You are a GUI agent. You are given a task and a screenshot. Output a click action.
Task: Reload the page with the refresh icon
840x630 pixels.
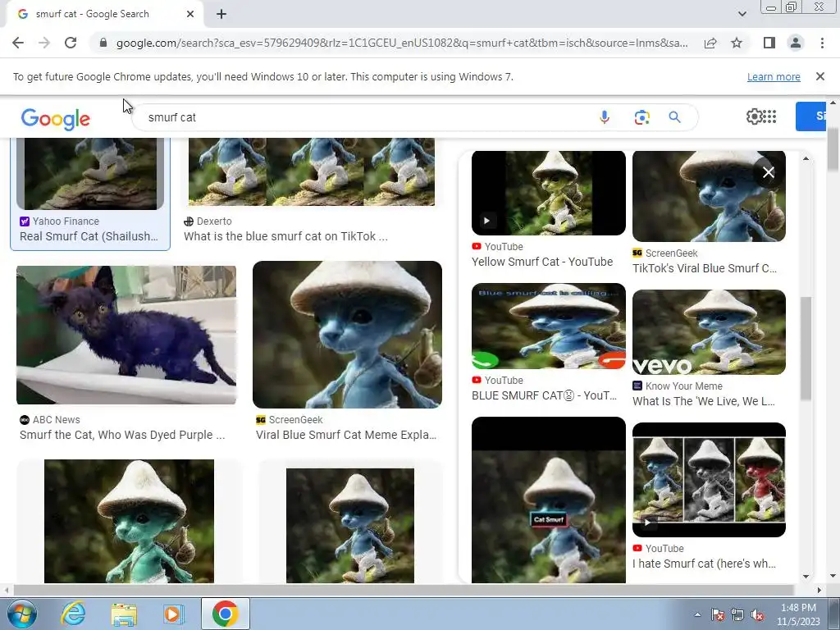[71, 43]
